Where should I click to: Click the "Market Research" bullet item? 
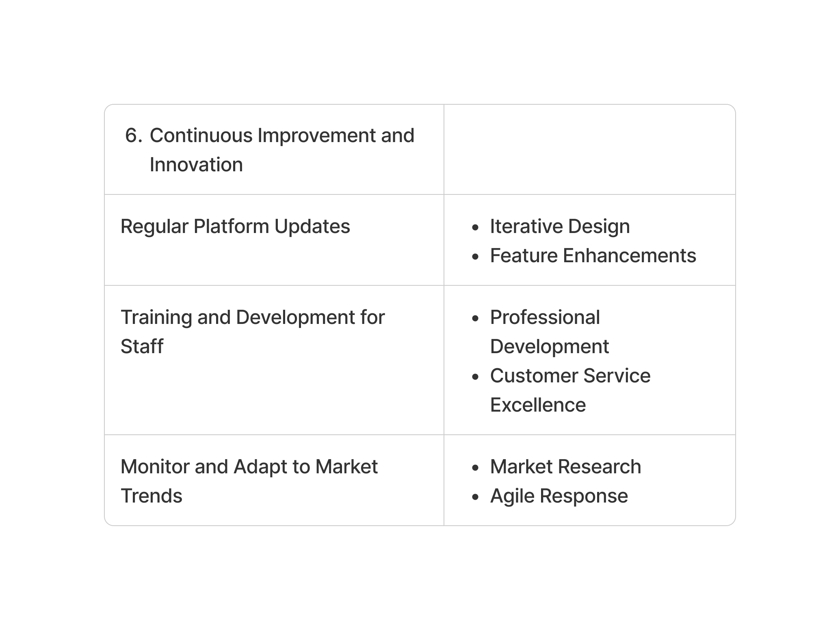[565, 467]
